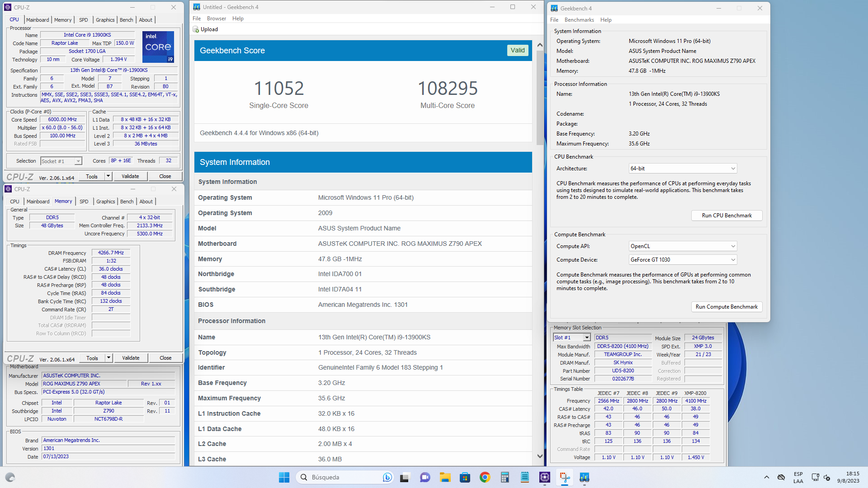Click the Geekbench results vertical scrollbar thumb

pos(540,97)
